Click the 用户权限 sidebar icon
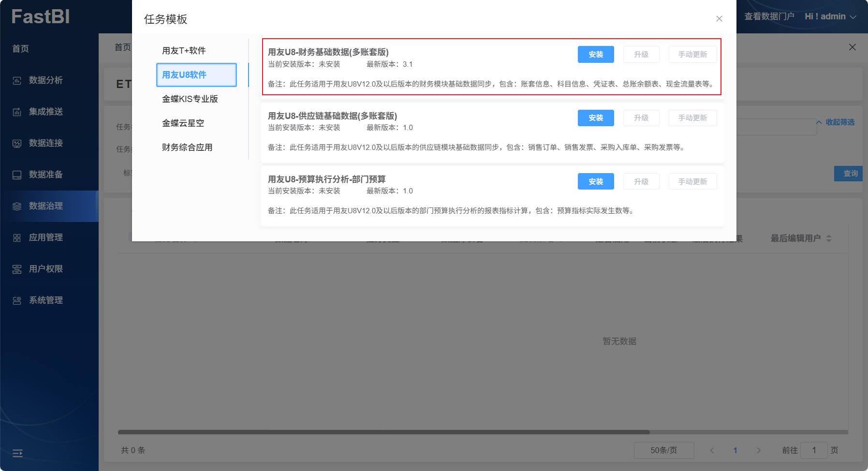868x471 pixels. click(17, 269)
